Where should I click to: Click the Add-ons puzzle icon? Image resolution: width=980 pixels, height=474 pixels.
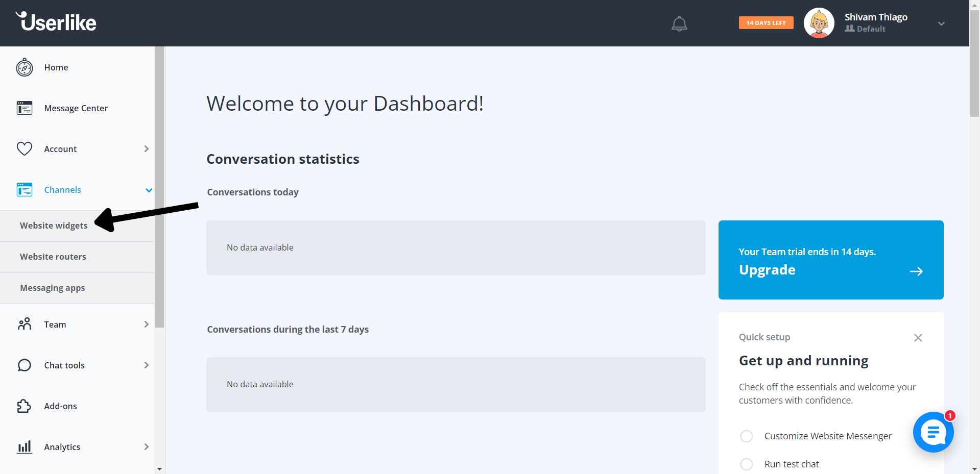point(25,406)
